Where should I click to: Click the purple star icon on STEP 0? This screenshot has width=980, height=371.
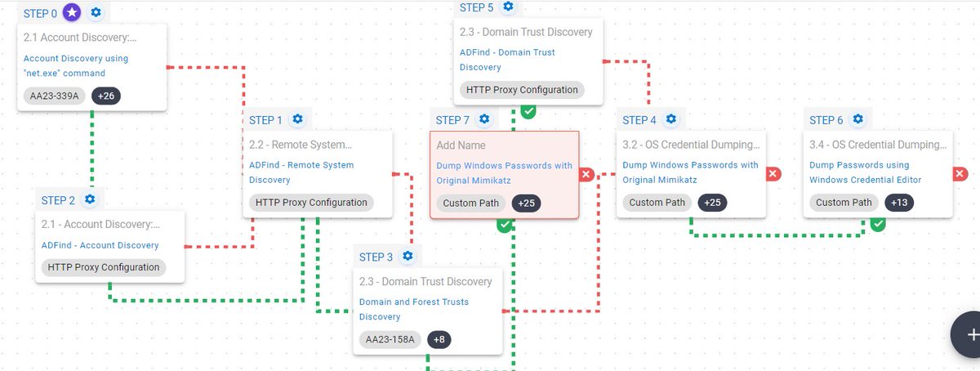pos(73,12)
